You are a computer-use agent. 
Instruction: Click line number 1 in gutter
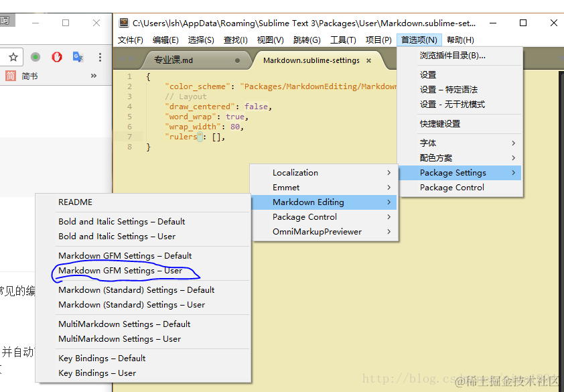click(x=129, y=76)
